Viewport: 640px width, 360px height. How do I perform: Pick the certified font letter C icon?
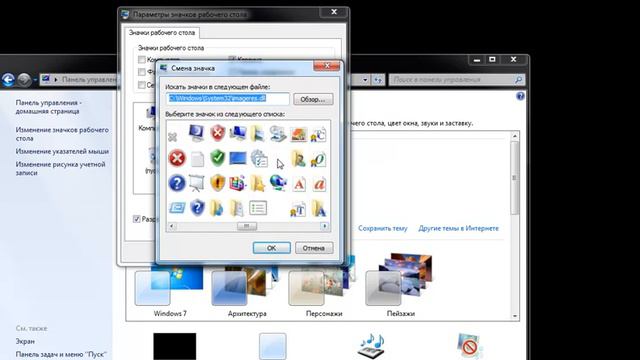[318, 134]
